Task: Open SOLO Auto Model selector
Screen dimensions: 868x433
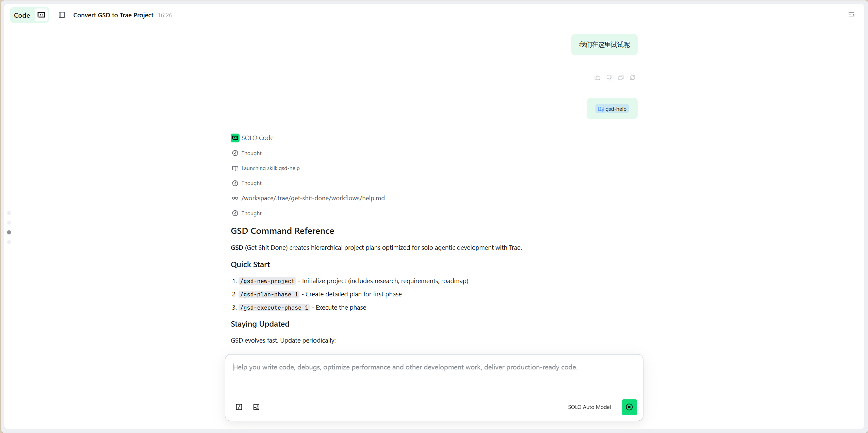Action: [x=589, y=407]
